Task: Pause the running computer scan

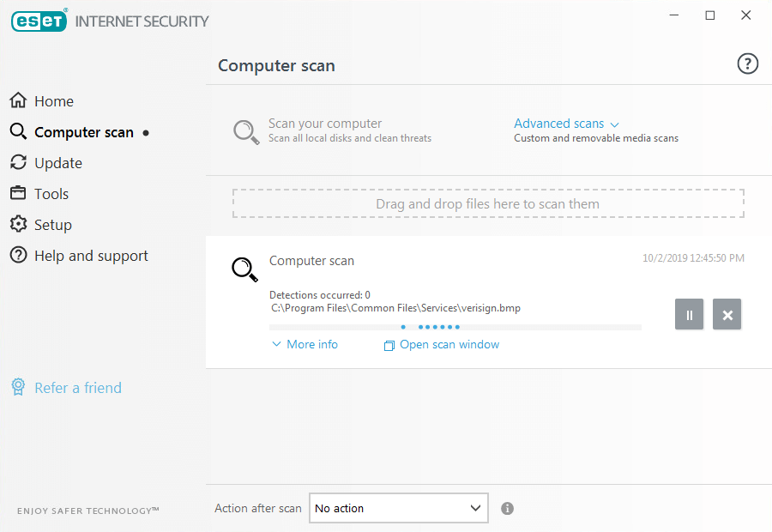Action: [x=689, y=315]
